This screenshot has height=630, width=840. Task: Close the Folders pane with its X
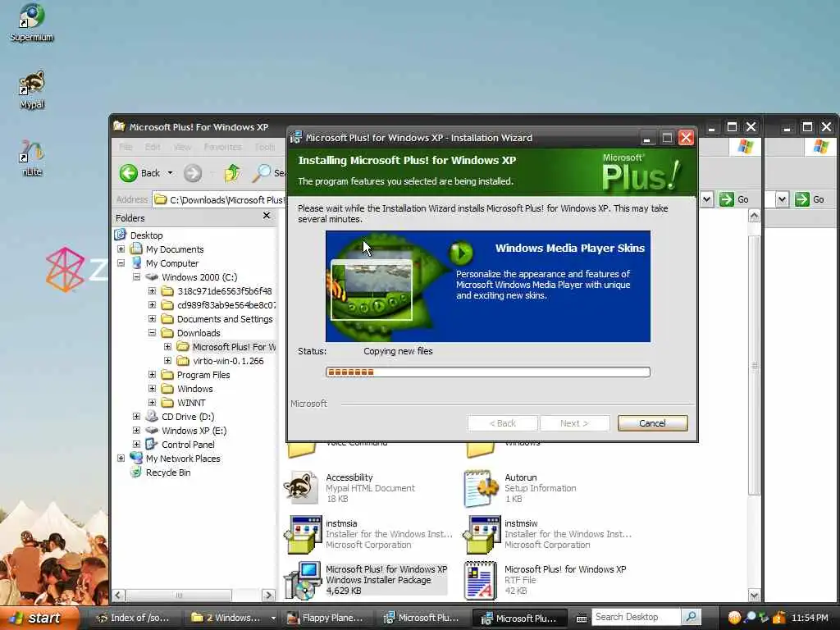[267, 216]
